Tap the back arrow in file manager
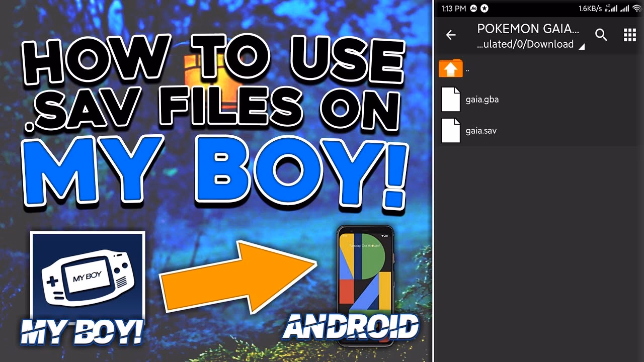 [451, 35]
